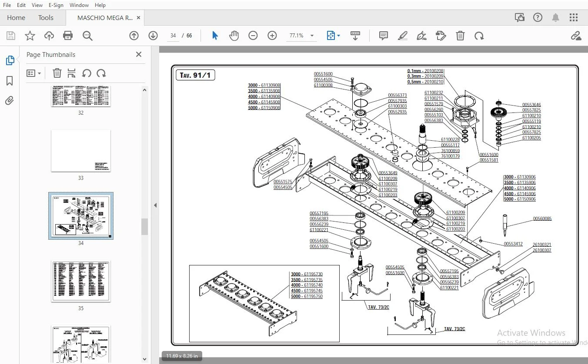Click the 5000 - 61195750 part entry
The height and width of the screenshot is (364, 588).
(307, 296)
